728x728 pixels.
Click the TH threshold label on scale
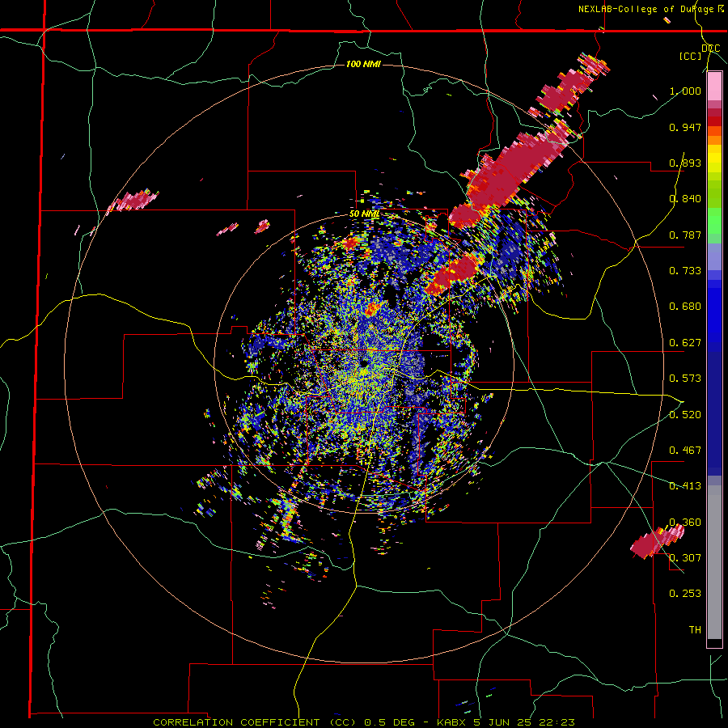[695, 629]
